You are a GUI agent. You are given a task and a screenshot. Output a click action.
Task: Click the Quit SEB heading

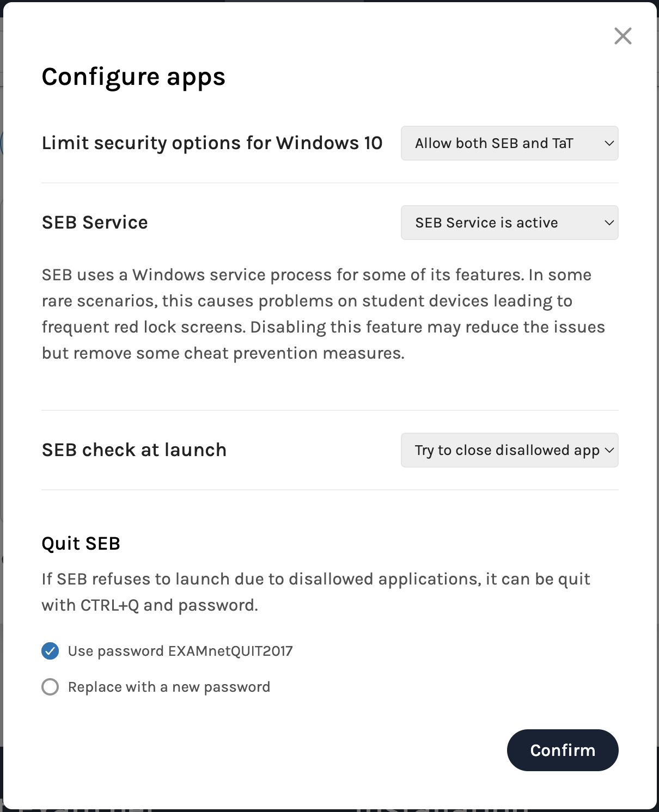pyautogui.click(x=81, y=543)
